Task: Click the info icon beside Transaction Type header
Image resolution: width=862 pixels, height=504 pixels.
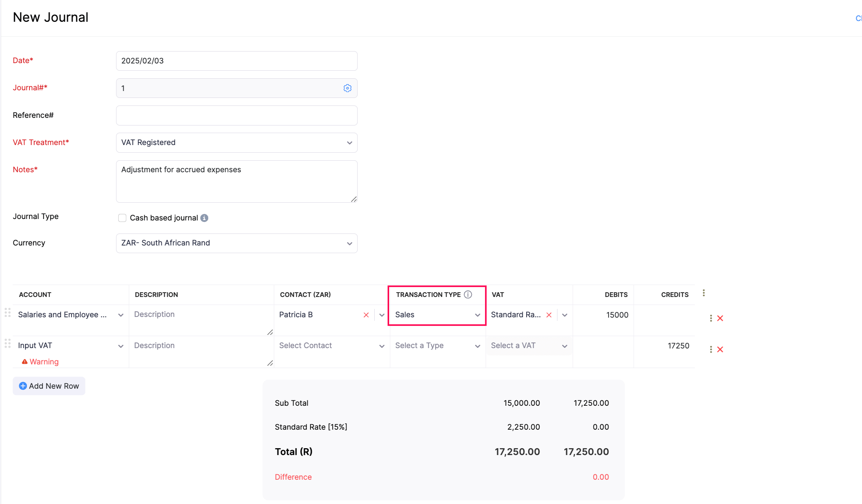Action: coord(468,294)
